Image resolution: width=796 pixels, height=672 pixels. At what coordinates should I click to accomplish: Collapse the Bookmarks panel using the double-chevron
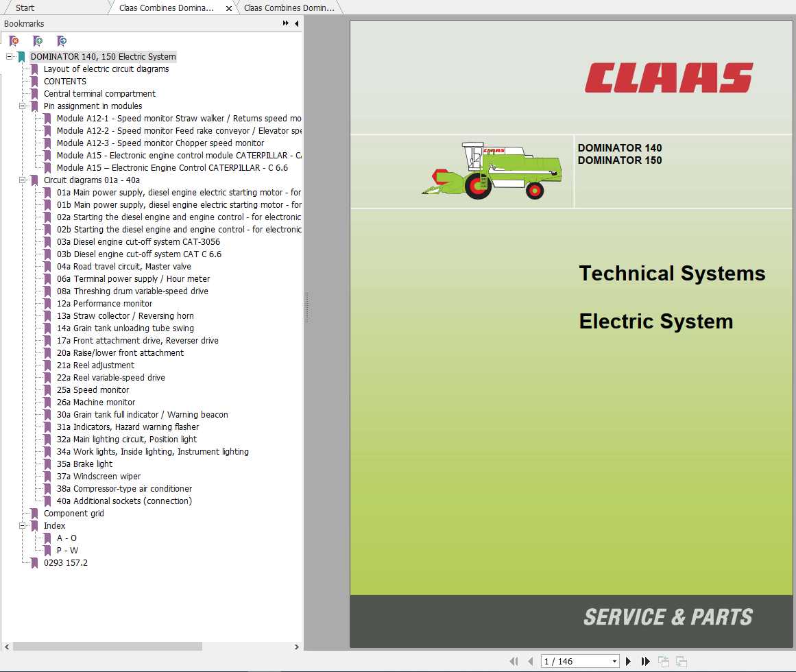coord(285,23)
